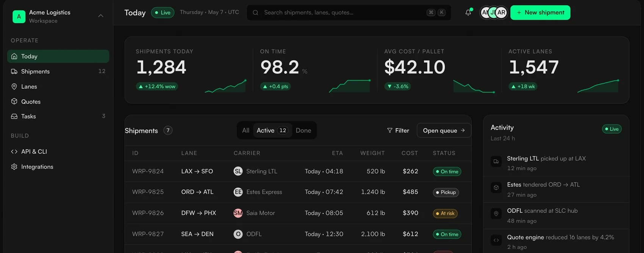This screenshot has width=644, height=253.
Task: Click the Avg Cost per Pallet sparkline
Action: 474,86
